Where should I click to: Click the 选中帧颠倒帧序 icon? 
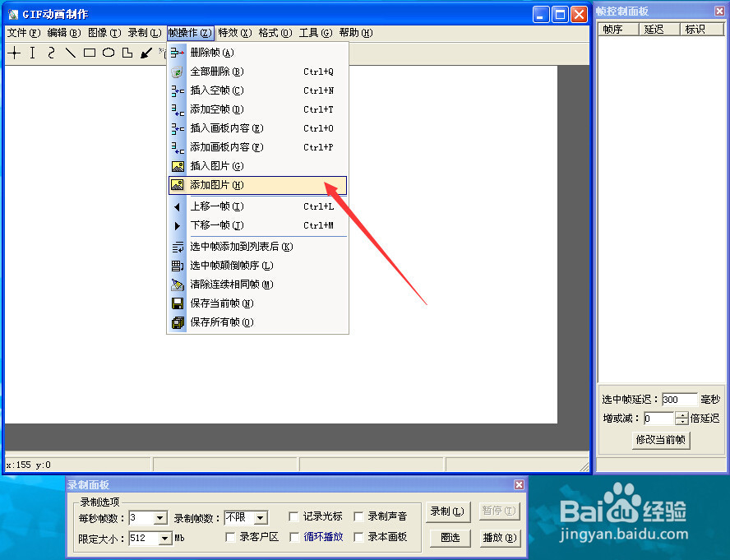click(178, 266)
